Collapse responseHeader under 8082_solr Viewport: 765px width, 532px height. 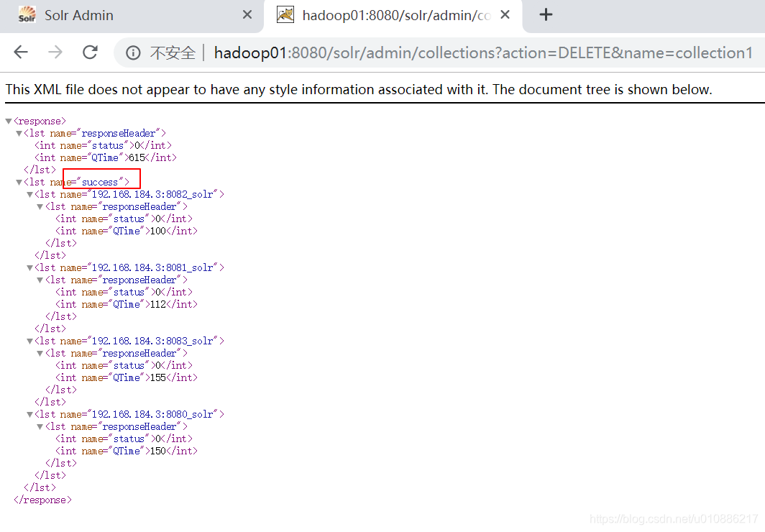click(x=40, y=206)
